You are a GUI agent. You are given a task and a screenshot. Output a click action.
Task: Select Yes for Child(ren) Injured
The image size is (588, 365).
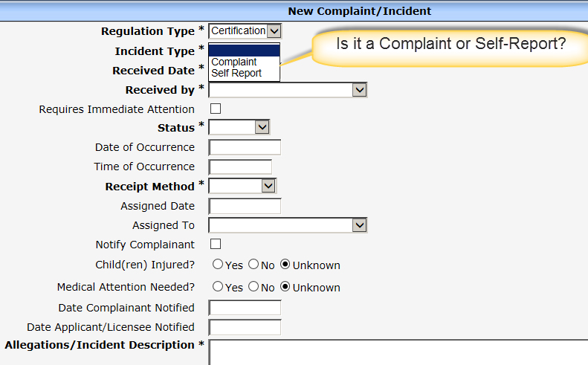tap(218, 265)
